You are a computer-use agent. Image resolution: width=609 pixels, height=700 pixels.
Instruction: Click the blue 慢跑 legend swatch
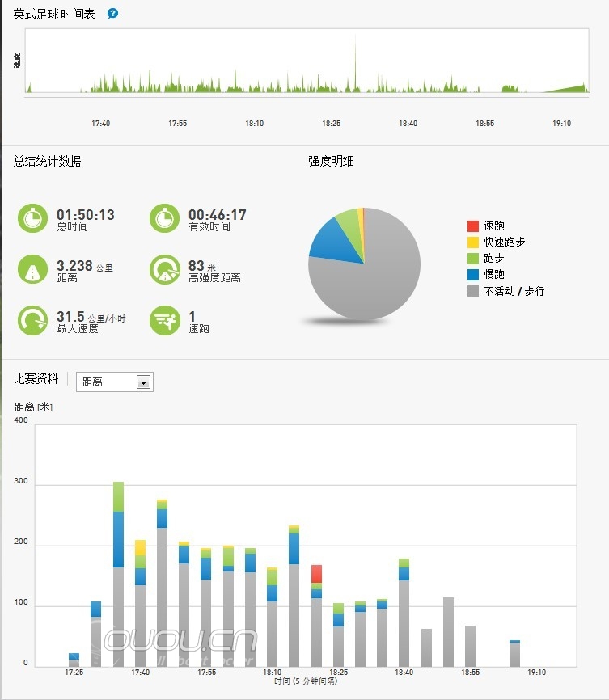[473, 275]
